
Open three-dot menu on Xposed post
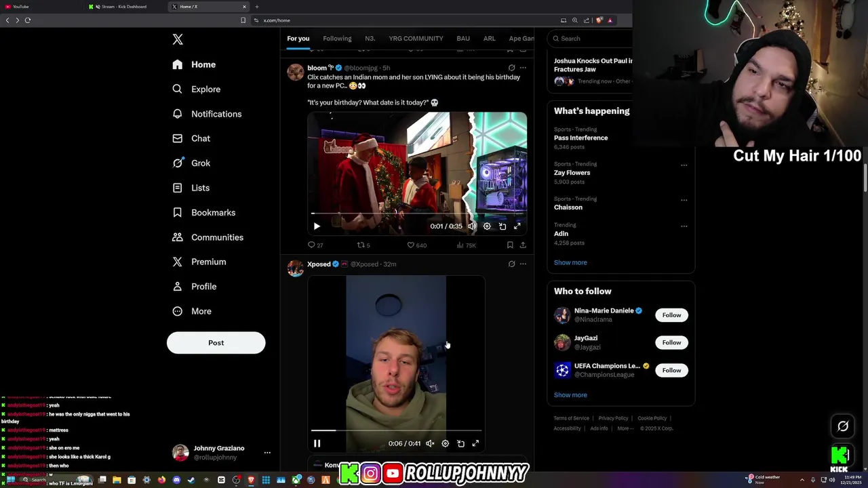(x=523, y=264)
